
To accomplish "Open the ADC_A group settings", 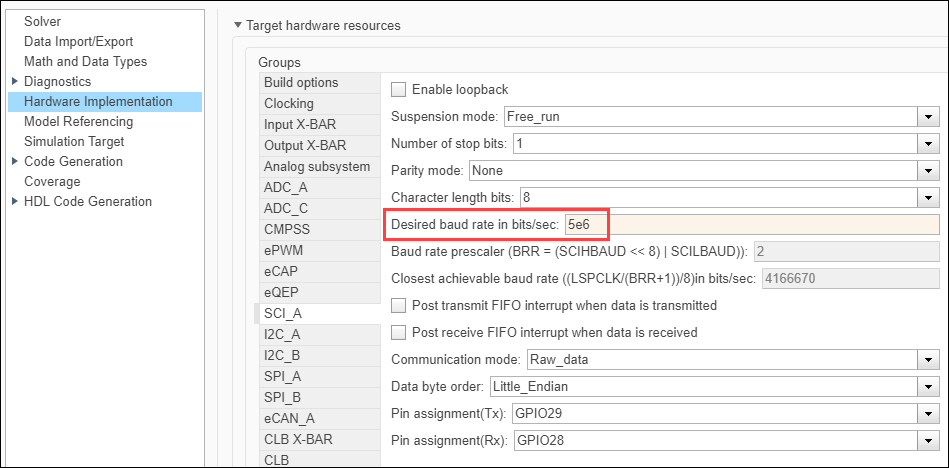I will click(286, 187).
